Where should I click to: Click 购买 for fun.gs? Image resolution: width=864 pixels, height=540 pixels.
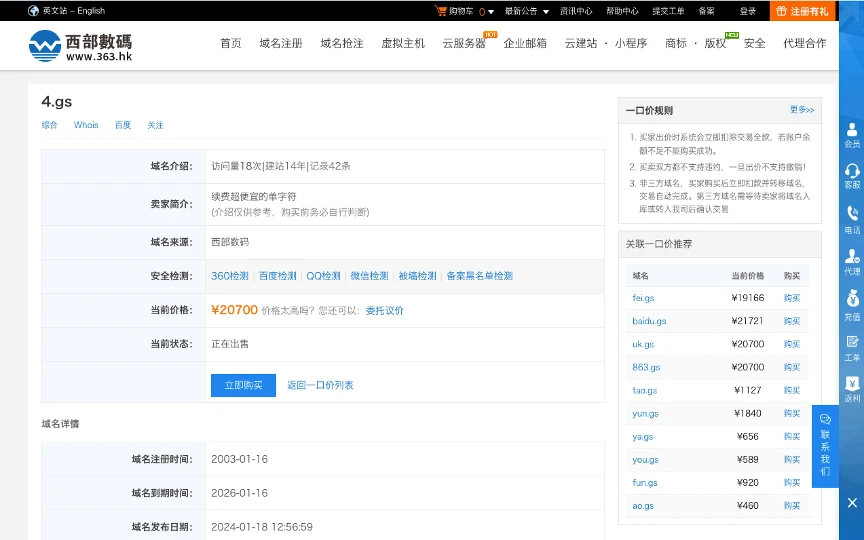click(792, 483)
